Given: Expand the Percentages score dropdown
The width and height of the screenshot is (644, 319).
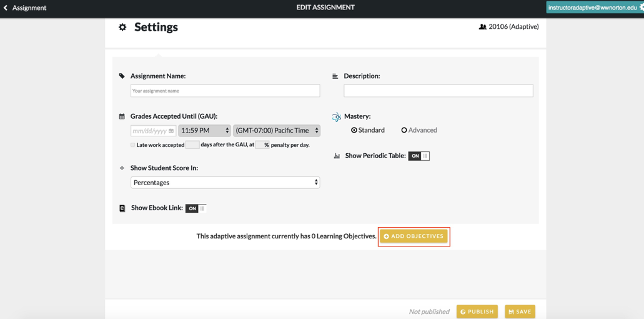Looking at the screenshot, I should (225, 183).
